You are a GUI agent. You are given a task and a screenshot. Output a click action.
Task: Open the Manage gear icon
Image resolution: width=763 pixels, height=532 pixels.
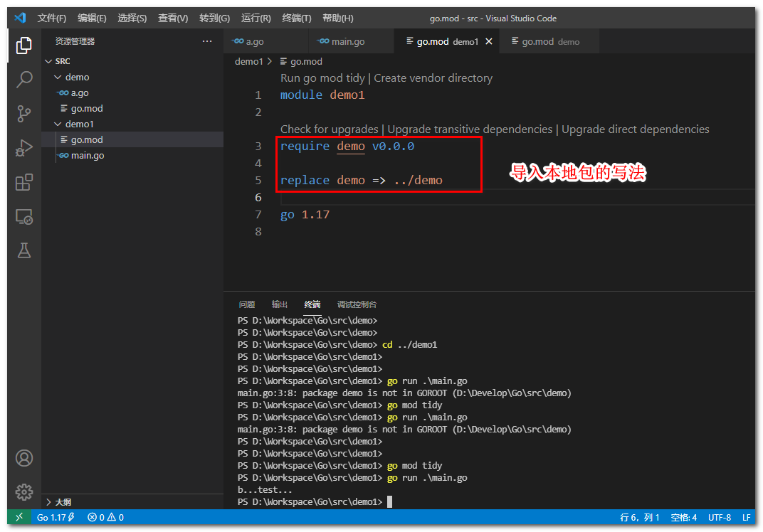[x=24, y=492]
